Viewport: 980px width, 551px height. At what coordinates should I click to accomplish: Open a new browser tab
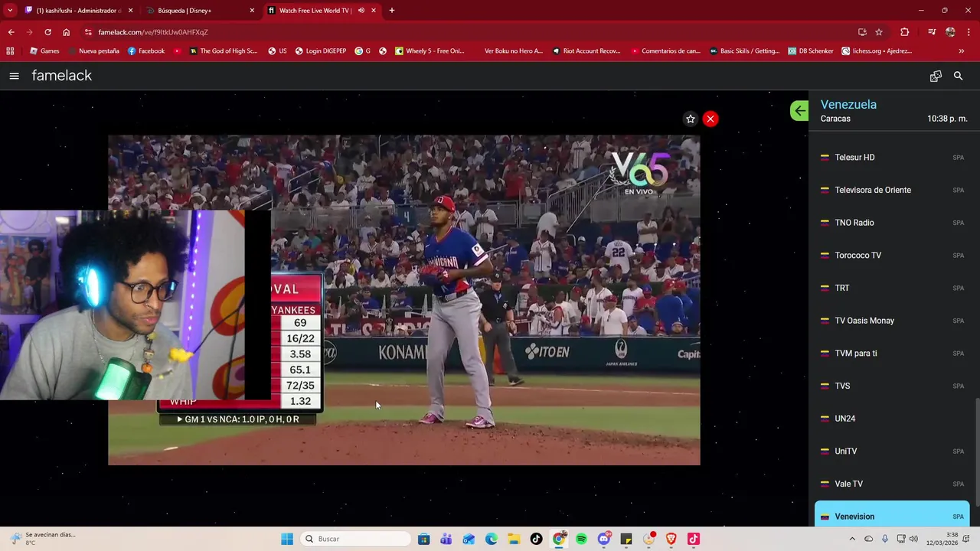pos(392,11)
